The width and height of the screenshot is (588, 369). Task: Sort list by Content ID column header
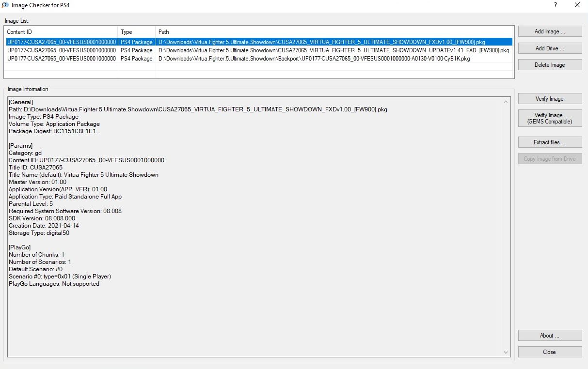pos(61,32)
